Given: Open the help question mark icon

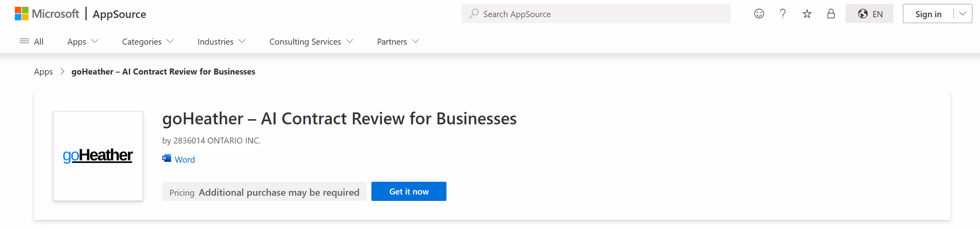Looking at the screenshot, I should [783, 14].
